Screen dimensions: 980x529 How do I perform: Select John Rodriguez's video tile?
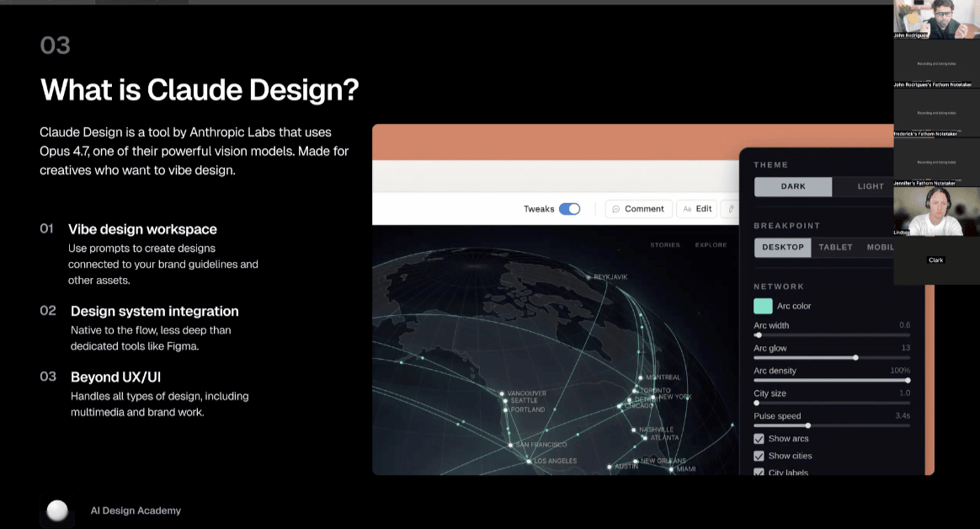pyautogui.click(x=936, y=19)
